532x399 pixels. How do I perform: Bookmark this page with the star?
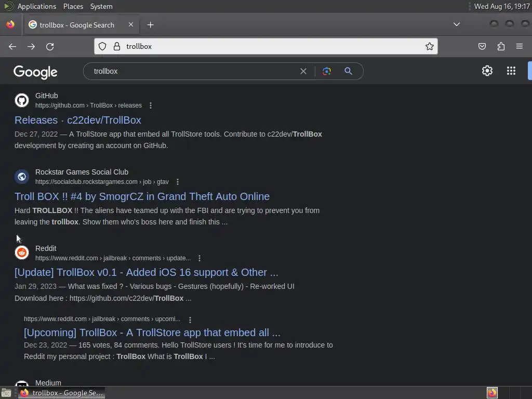430,46
